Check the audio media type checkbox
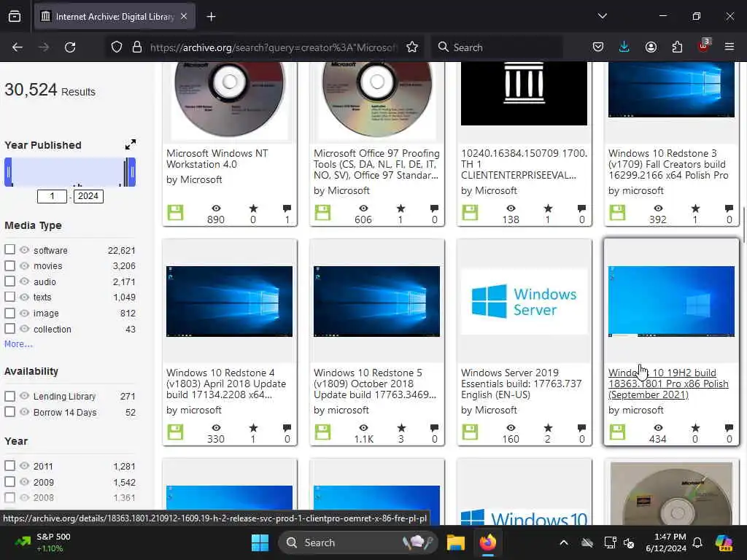This screenshot has height=560, width=747. coord(9,281)
